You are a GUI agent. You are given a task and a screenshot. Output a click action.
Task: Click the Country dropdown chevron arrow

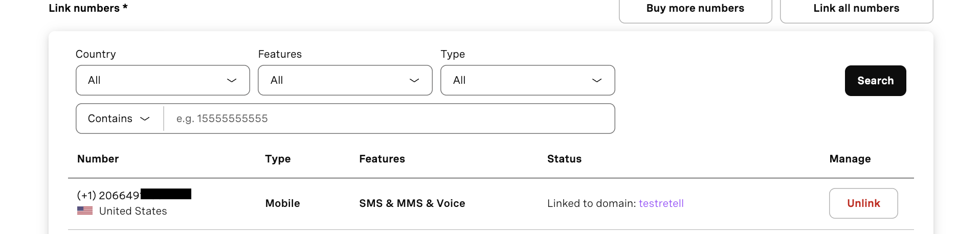[232, 80]
